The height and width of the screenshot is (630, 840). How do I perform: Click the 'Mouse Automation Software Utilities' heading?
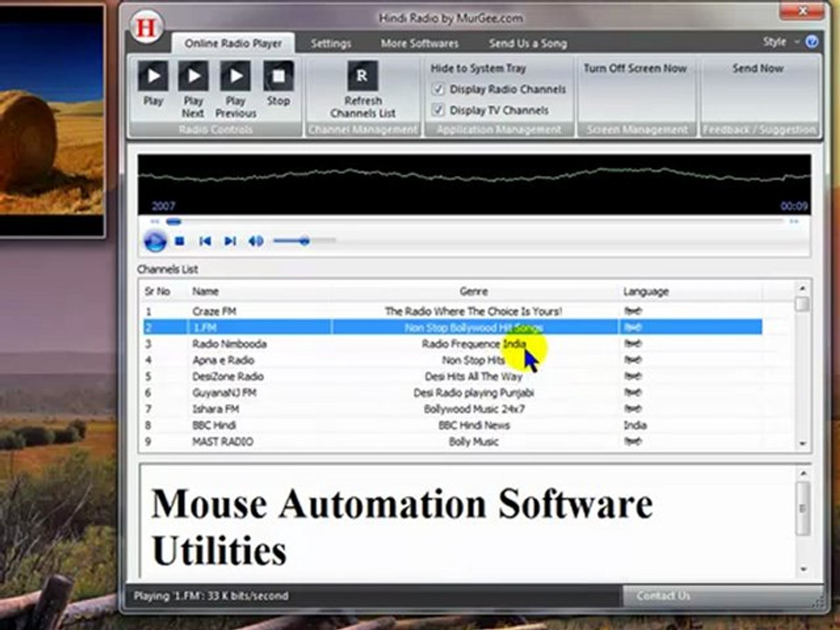click(x=401, y=527)
